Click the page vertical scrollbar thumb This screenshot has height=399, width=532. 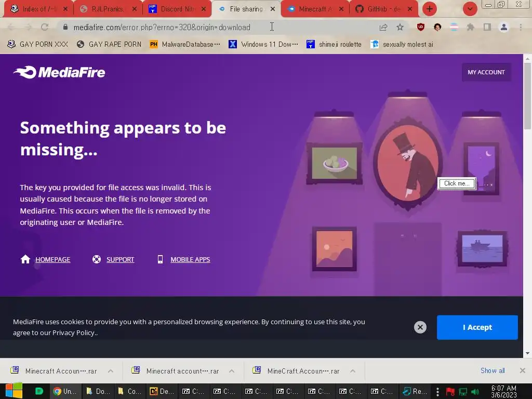click(527, 96)
